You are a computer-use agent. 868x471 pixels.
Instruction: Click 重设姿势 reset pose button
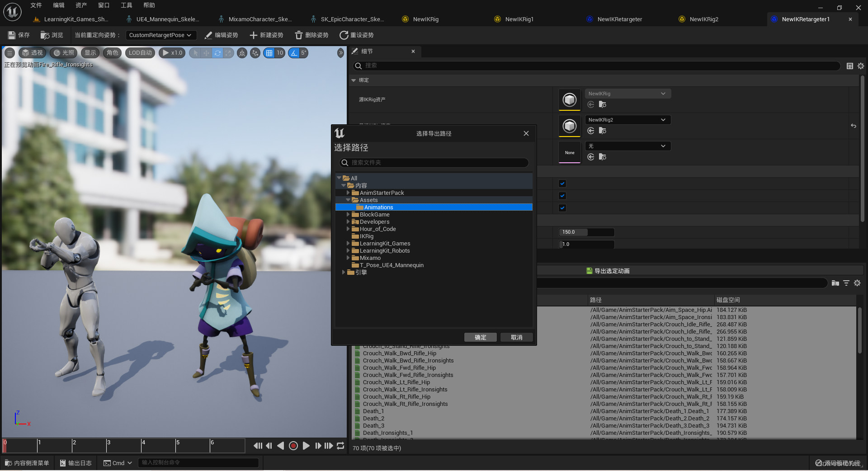[x=357, y=35]
